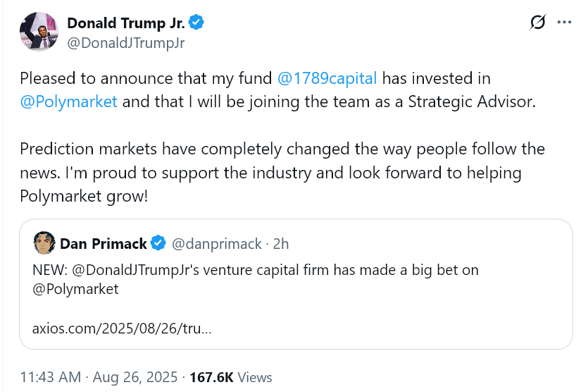Open the three-dot More options menu
588x392 pixels.
coord(564,23)
